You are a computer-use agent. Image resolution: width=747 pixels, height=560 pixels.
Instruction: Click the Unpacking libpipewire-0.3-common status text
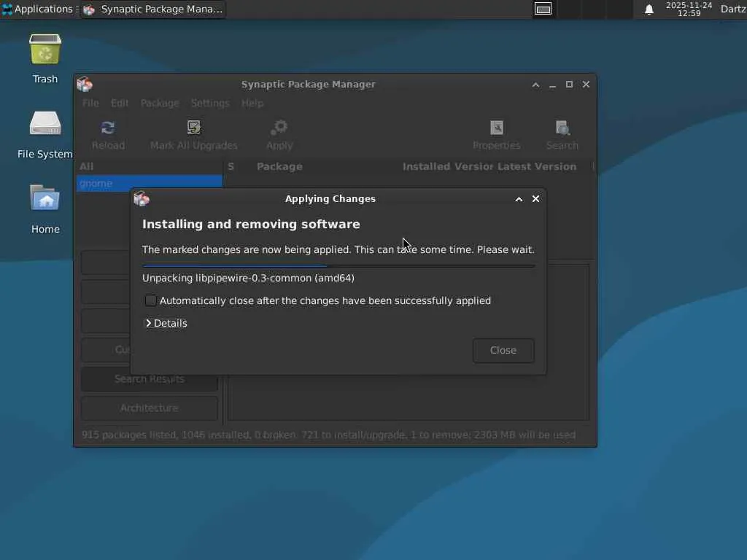click(248, 278)
